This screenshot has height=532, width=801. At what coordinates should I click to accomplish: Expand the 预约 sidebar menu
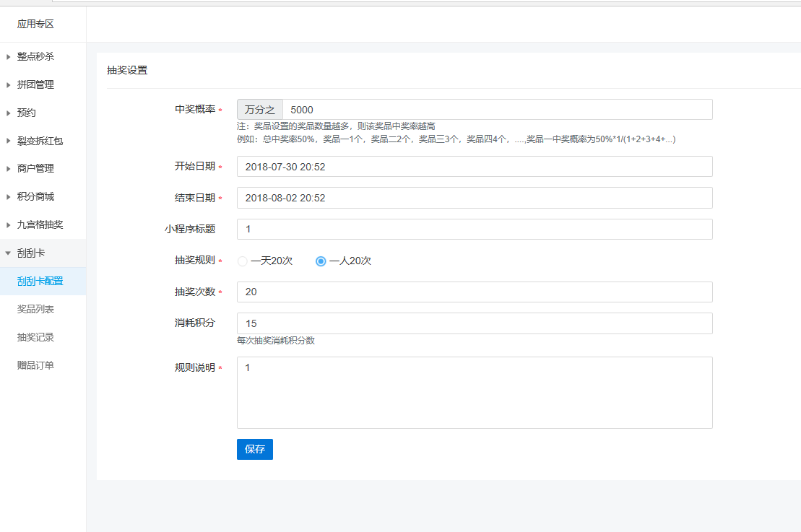(x=27, y=113)
